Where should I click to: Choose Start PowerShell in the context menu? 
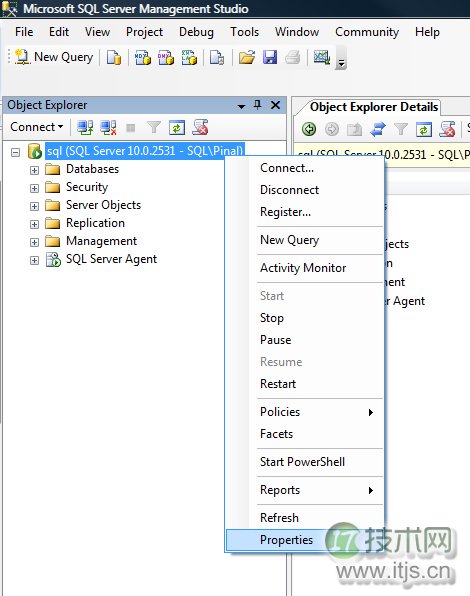coord(305,462)
